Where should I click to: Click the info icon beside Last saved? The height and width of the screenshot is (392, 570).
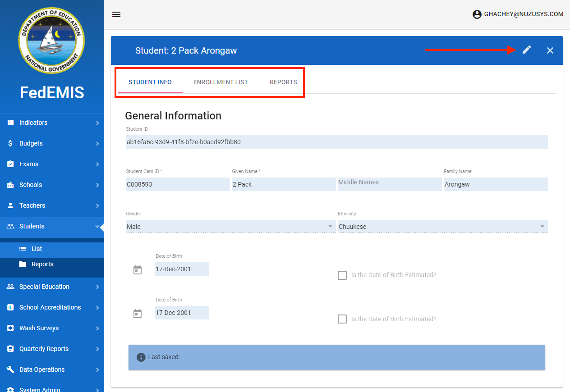[x=141, y=357]
